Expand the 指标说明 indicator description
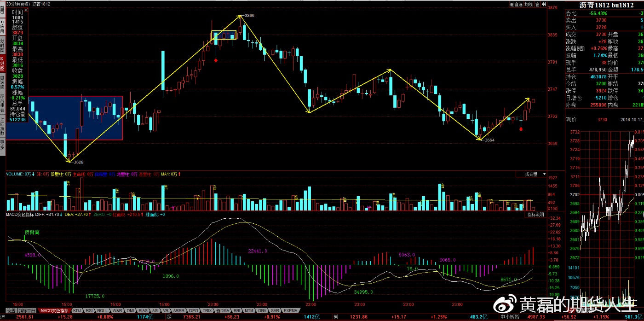The height and width of the screenshot is (321, 644). pos(535,215)
